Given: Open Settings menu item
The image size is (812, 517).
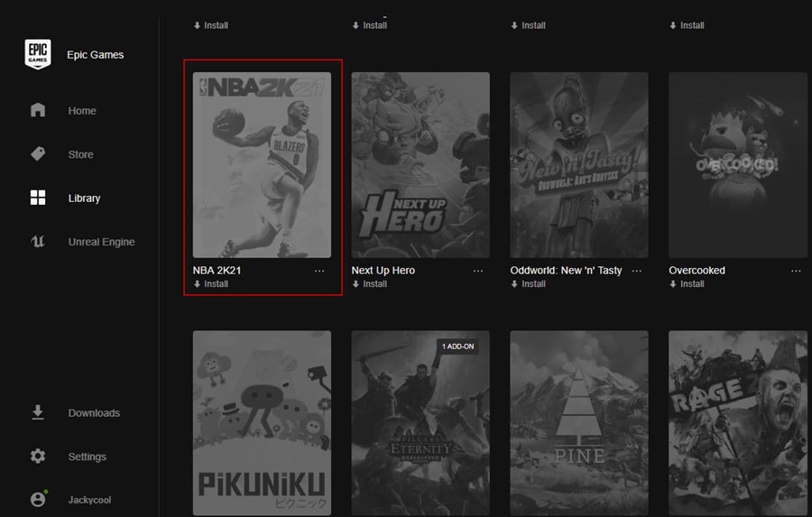Looking at the screenshot, I should 87,457.
